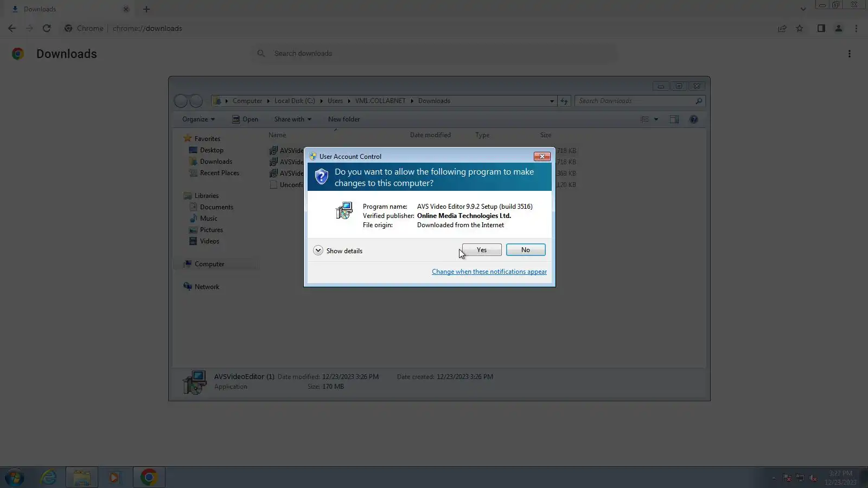Open Chrome profile icon
The height and width of the screenshot is (488, 868).
tap(838, 28)
